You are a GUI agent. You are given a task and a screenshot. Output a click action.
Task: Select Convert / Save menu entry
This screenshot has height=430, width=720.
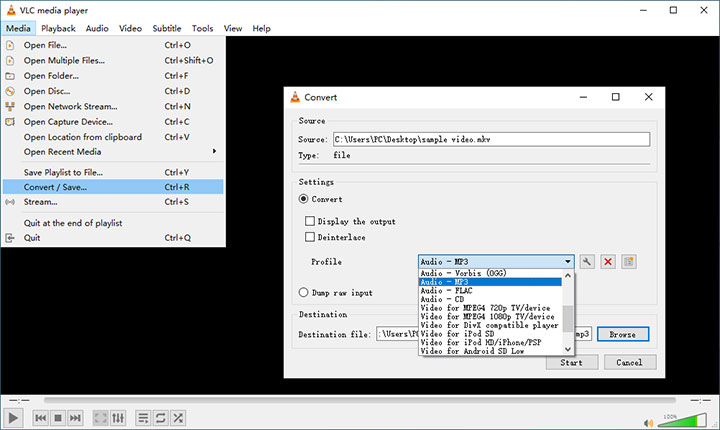point(113,187)
